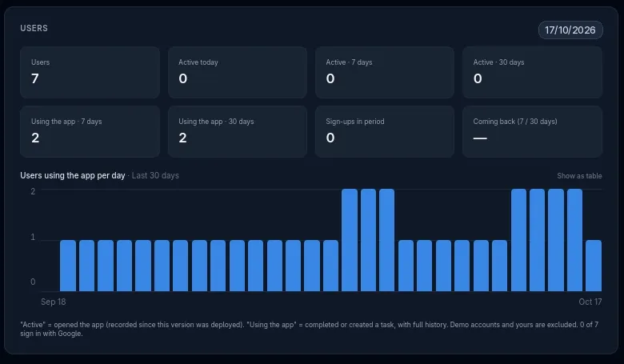Click the 'Coming back (7 / 30 days)' label

[515, 122]
